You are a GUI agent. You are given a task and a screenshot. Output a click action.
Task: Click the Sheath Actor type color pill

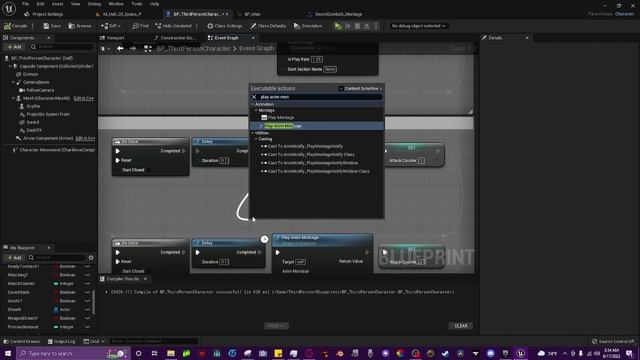(x=56, y=310)
